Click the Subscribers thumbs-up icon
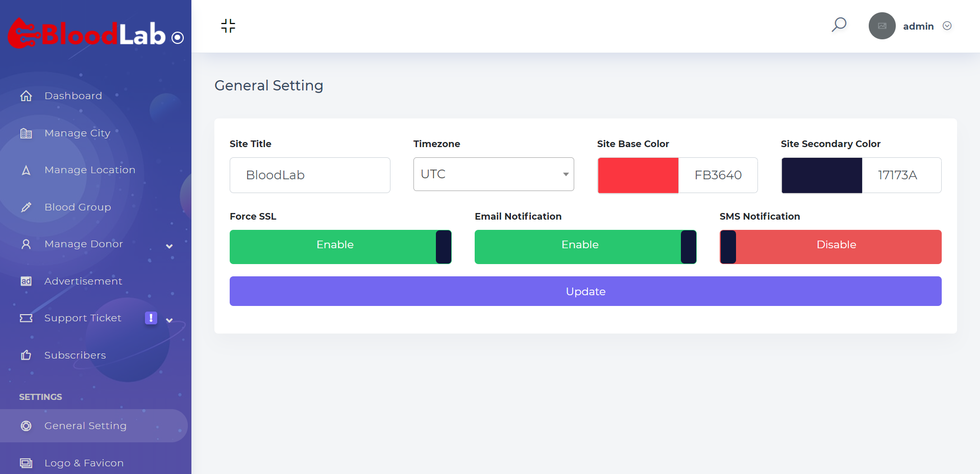Viewport: 980px width, 474px height. (x=26, y=355)
